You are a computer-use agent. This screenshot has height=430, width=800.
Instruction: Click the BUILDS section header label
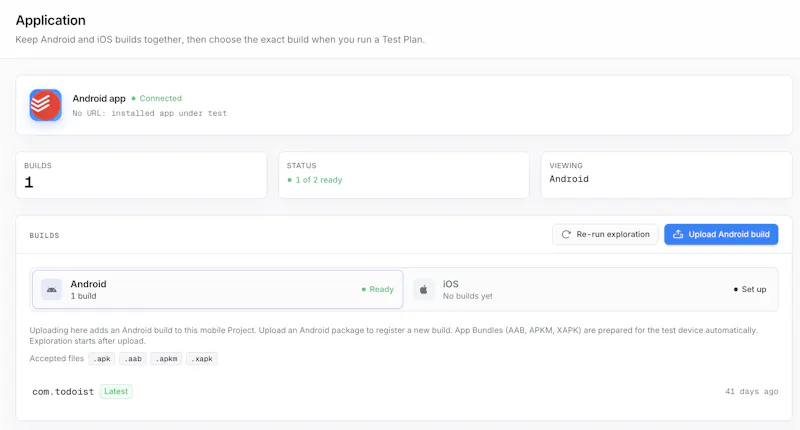[x=44, y=235]
